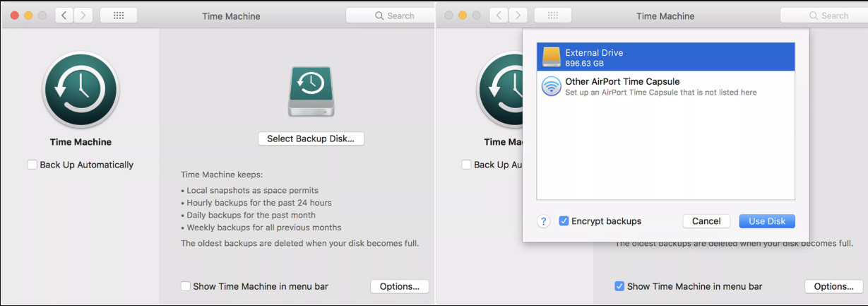This screenshot has width=868, height=306.
Task: Open Options in right Time Machine window
Action: click(x=833, y=286)
